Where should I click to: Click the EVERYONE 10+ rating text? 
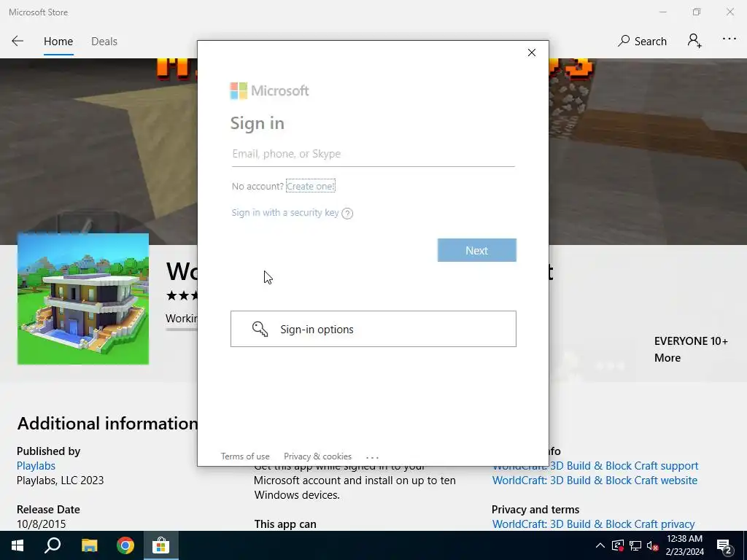tap(691, 341)
